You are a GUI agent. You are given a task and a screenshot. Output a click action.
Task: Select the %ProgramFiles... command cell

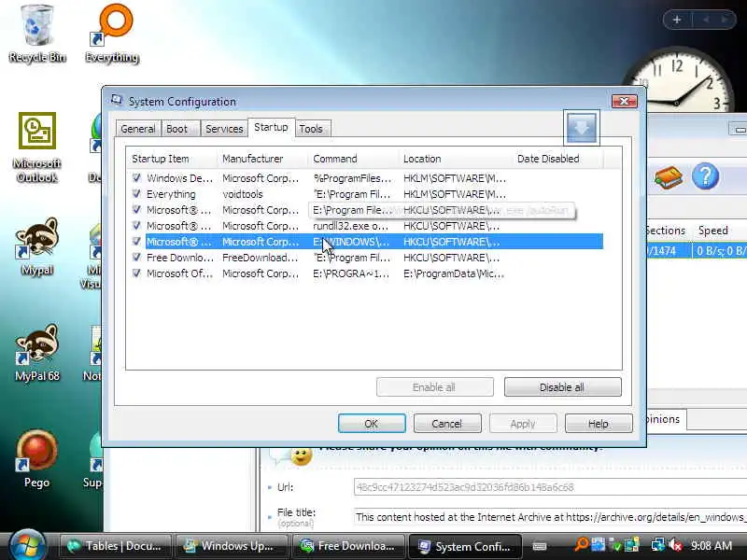(352, 178)
